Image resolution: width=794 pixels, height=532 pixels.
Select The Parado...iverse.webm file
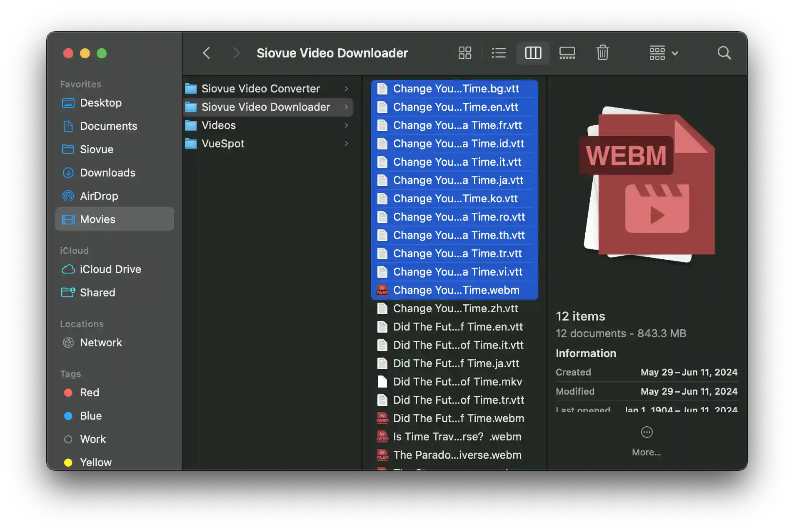coord(454,455)
